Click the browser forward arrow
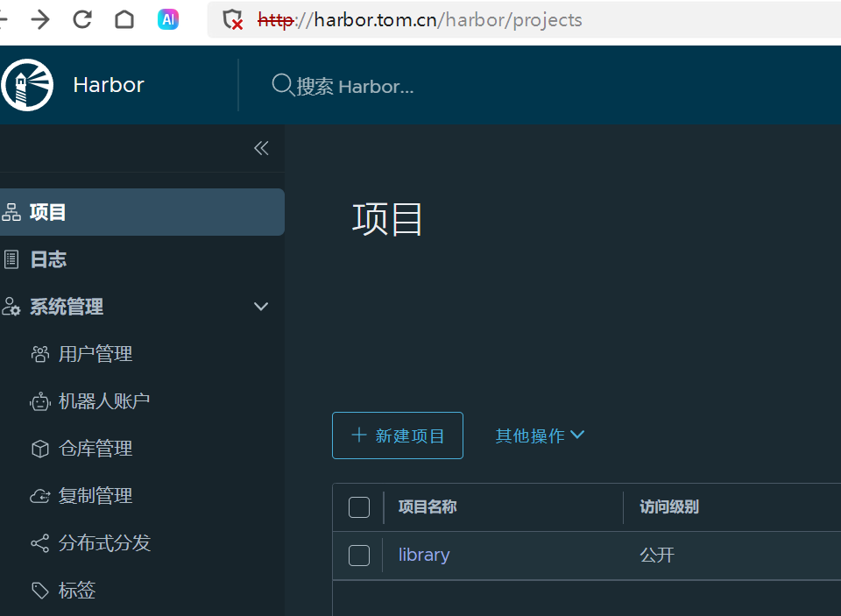Viewport: 841px width, 616px height. pos(40,20)
